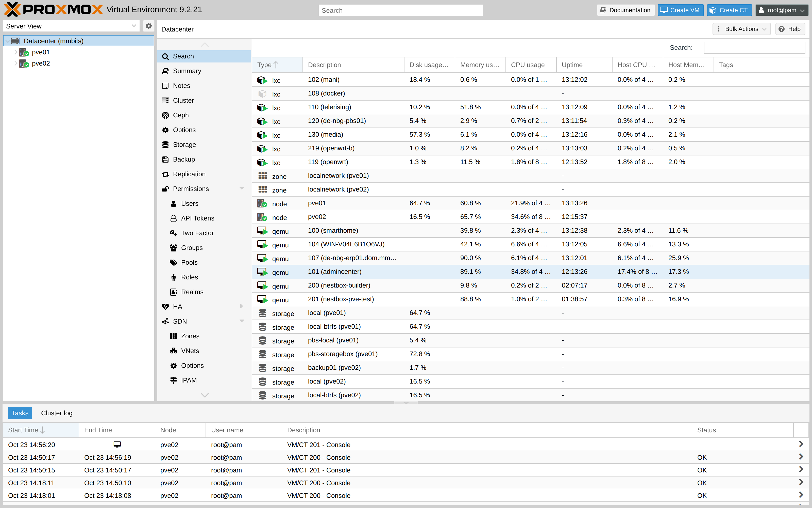Select the 201 (nestbox-pve-test) row
The height and width of the screenshot is (508, 812).
pos(530,299)
